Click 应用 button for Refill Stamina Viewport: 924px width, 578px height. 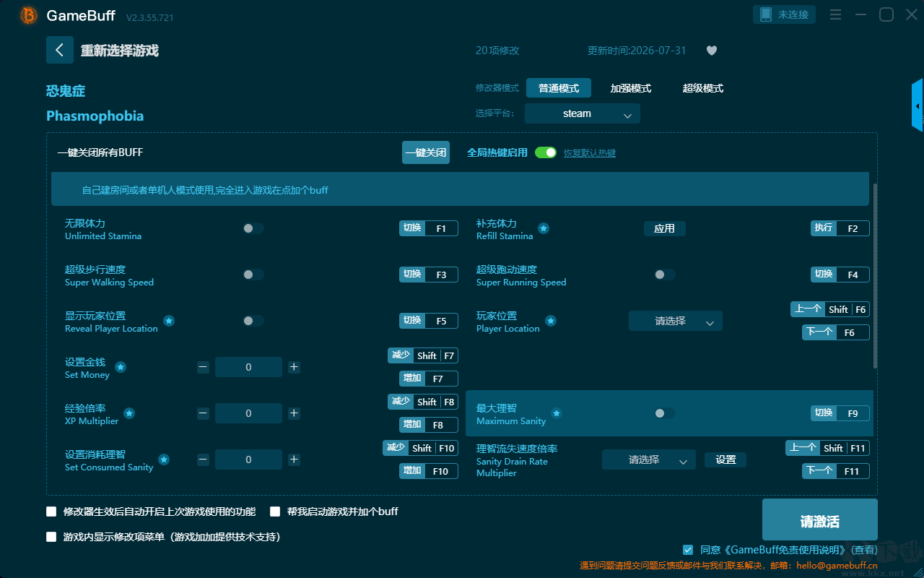click(x=664, y=228)
